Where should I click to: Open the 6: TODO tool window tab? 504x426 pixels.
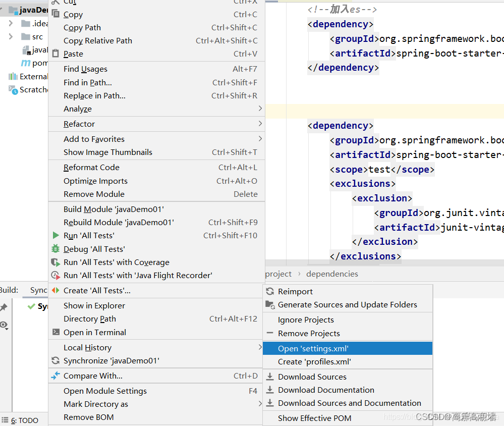click(x=20, y=420)
